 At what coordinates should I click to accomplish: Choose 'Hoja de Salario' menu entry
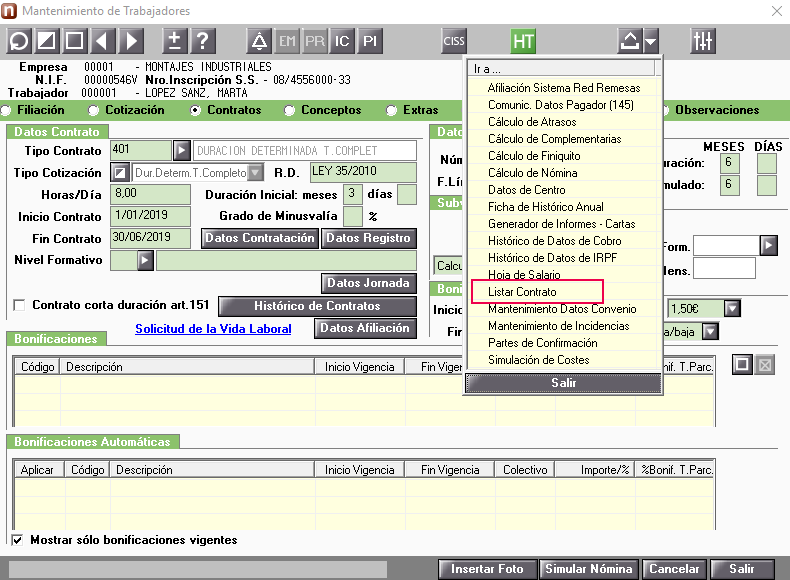524,275
